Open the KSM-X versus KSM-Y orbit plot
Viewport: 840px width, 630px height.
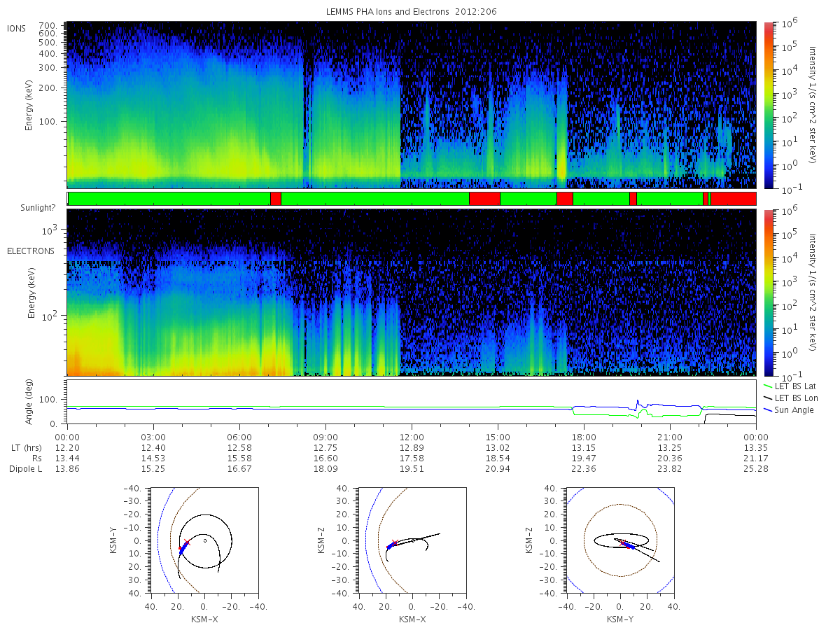204,540
